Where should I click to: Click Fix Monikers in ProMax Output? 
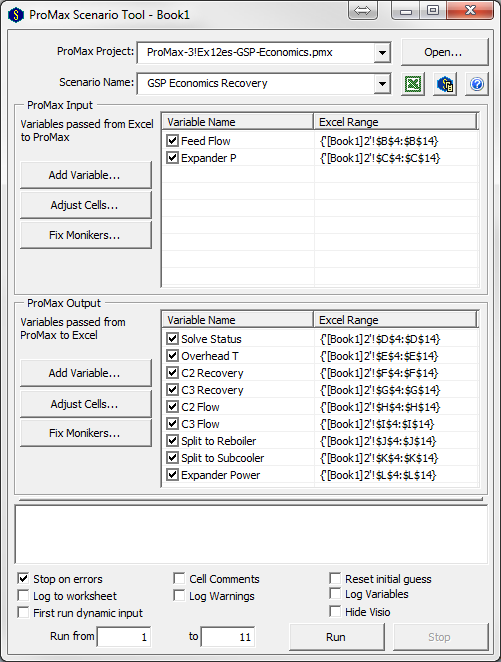85,433
